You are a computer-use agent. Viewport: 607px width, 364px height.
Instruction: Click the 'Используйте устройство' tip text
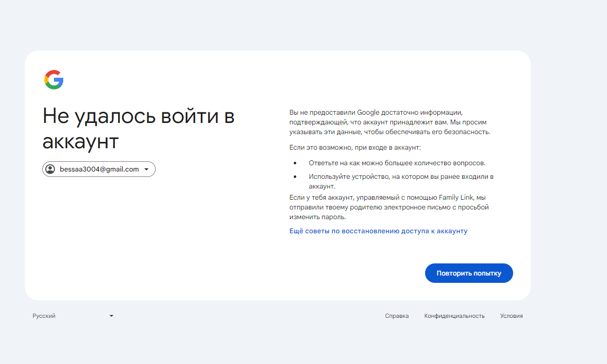[401, 176]
